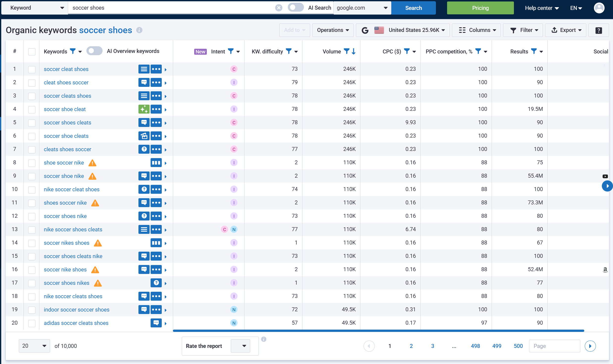Viewport: 613px width, 364px height.
Task: Open the rows-per-page 20 dropdown
Action: tap(34, 346)
